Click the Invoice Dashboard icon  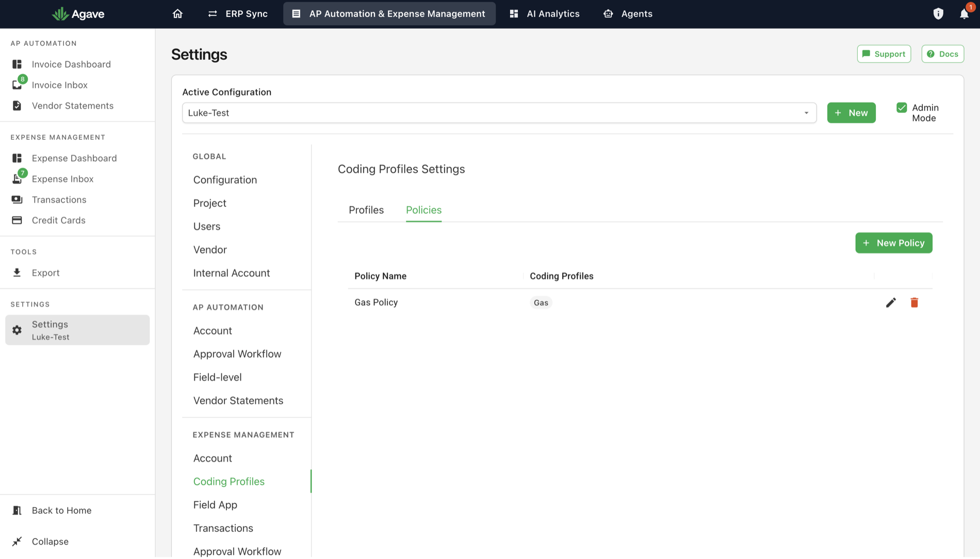tap(17, 64)
